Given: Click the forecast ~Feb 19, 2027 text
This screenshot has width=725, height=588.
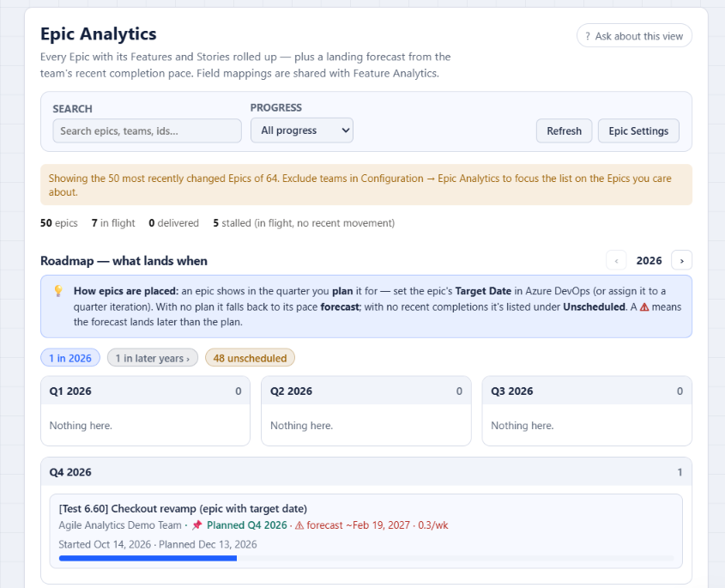Looking at the screenshot, I should (359, 525).
